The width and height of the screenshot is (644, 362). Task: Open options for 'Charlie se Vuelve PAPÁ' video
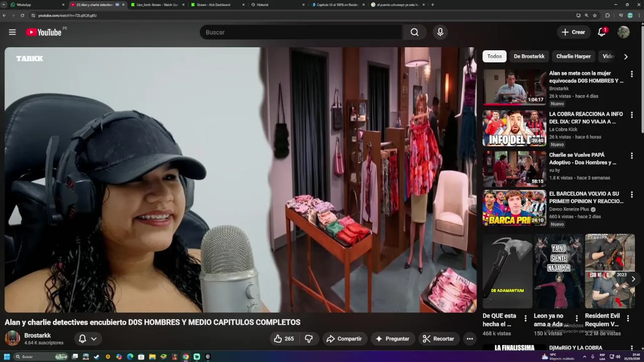pyautogui.click(x=631, y=156)
